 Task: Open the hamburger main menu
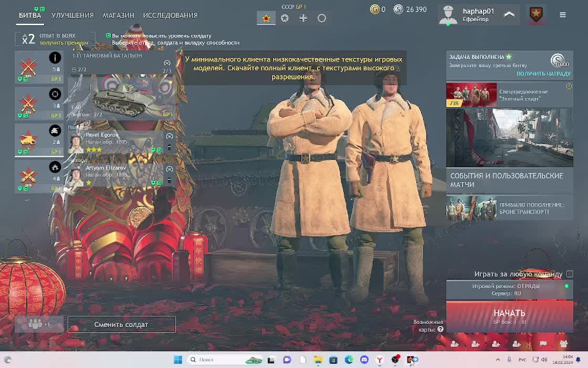point(562,15)
